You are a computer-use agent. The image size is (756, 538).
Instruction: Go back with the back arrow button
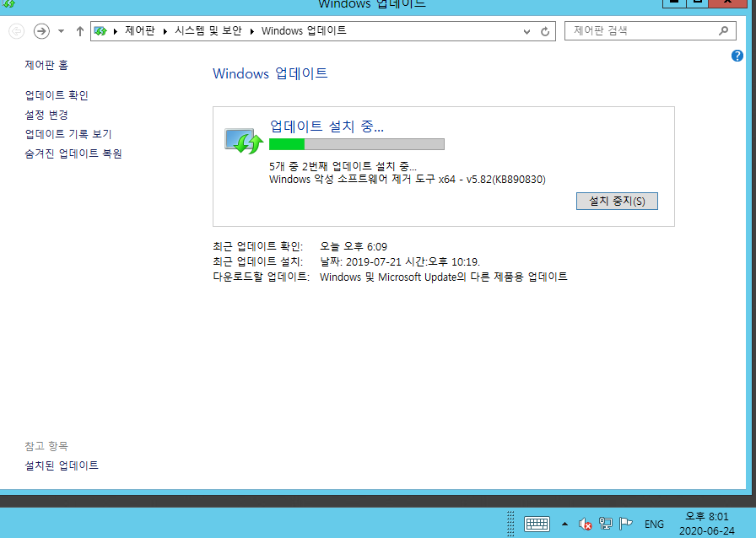click(16, 31)
